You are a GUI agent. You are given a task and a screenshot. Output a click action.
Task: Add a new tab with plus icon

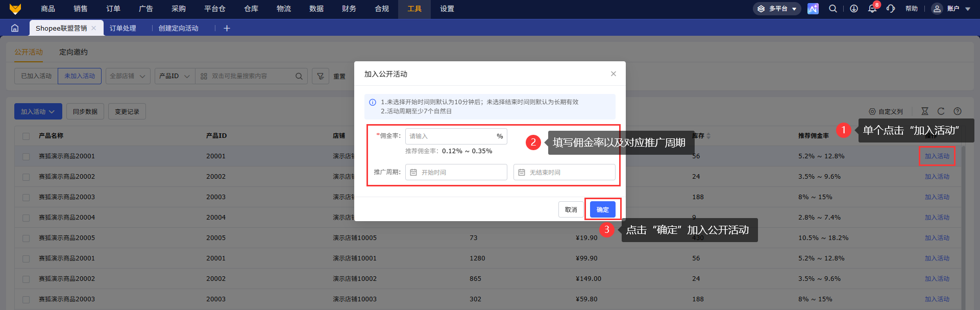coord(227,28)
